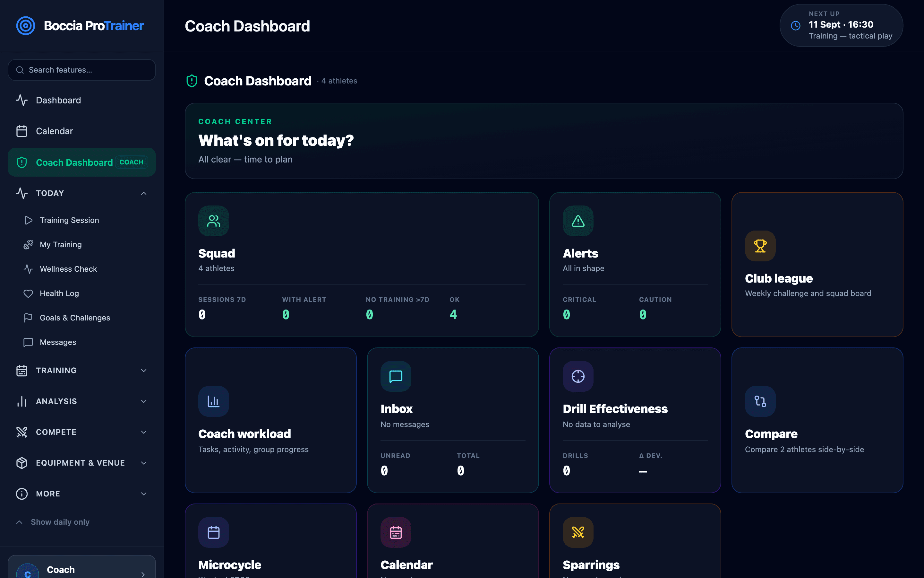Open Calendar in the sidebar
The width and height of the screenshot is (924, 578).
pyautogui.click(x=82, y=131)
